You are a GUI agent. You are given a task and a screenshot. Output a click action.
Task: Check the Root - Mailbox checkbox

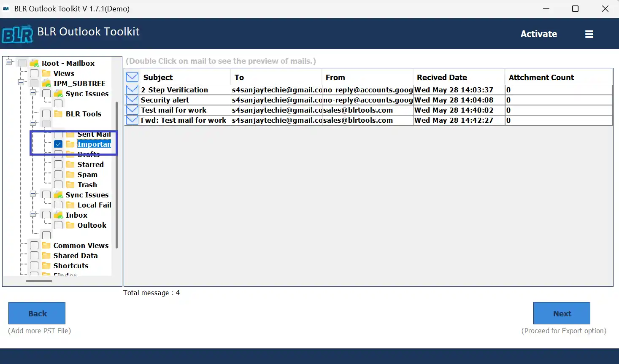[22, 62]
